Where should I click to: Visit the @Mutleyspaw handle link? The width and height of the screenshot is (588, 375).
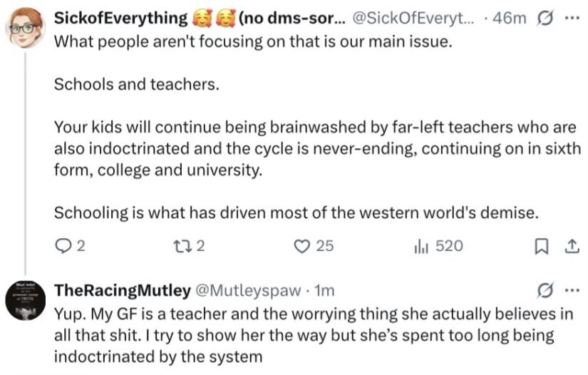pos(248,291)
